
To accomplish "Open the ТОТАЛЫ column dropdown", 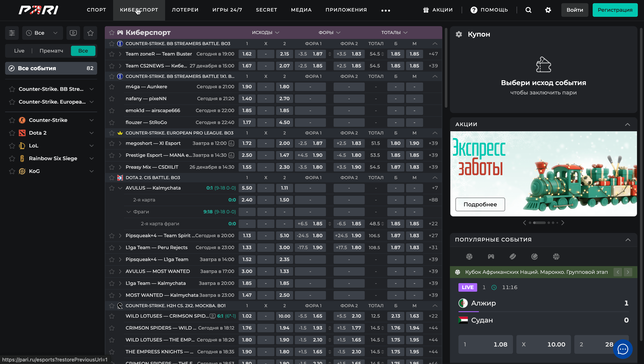I will point(394,33).
